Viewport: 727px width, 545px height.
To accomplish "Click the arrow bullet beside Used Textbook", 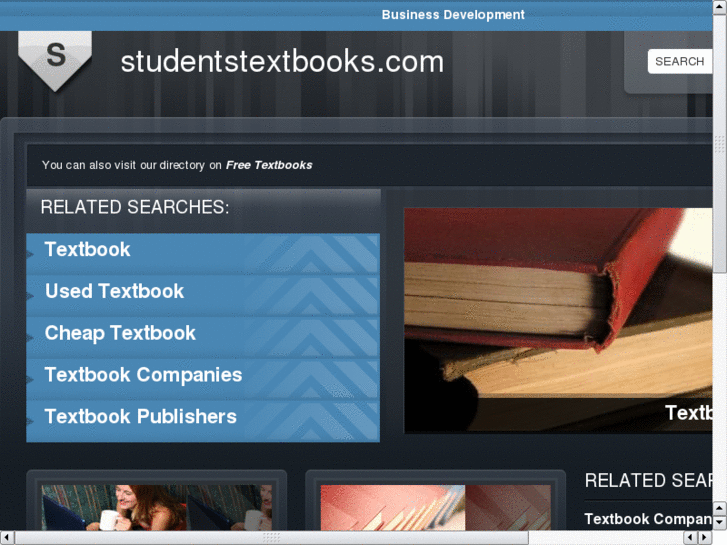I will [31, 296].
